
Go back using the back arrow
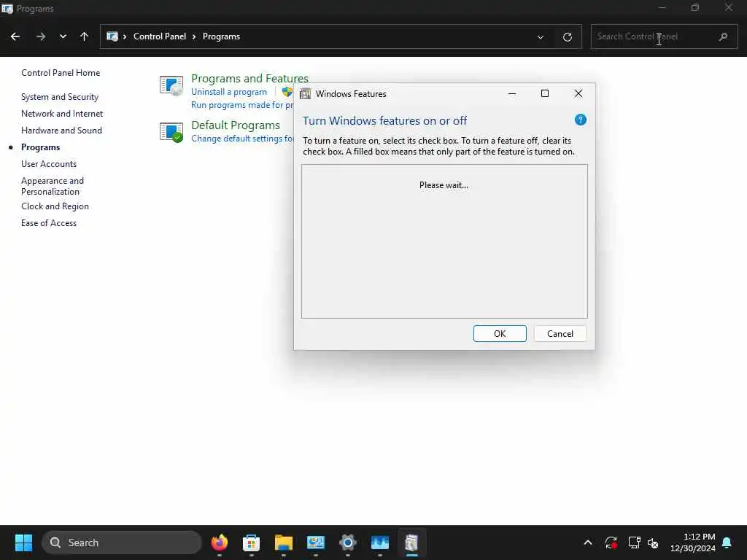[x=15, y=36]
